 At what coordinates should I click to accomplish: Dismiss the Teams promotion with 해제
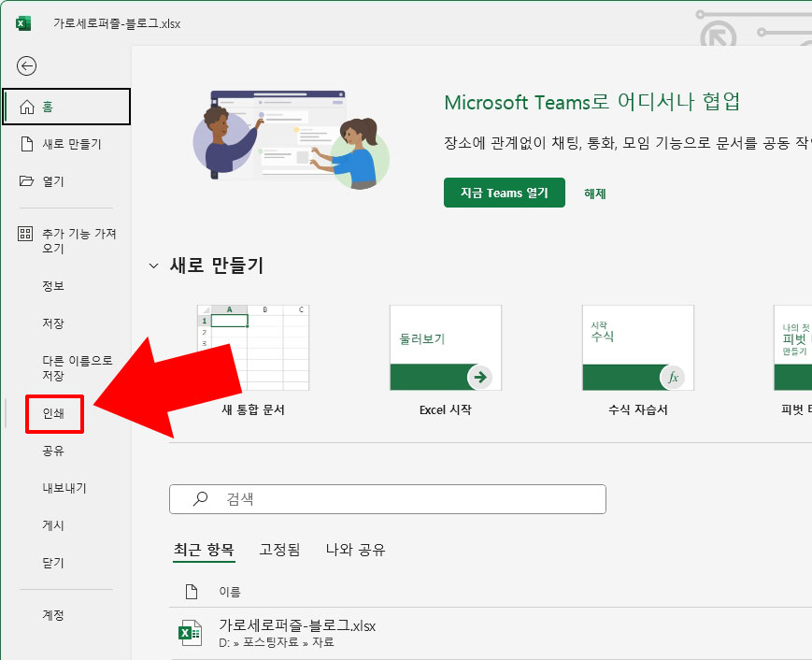point(594,192)
